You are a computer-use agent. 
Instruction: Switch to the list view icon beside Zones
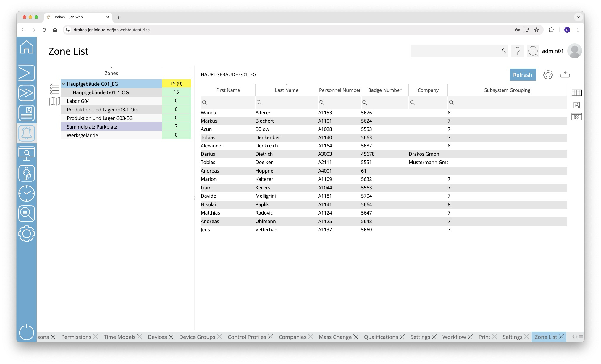[x=54, y=89]
